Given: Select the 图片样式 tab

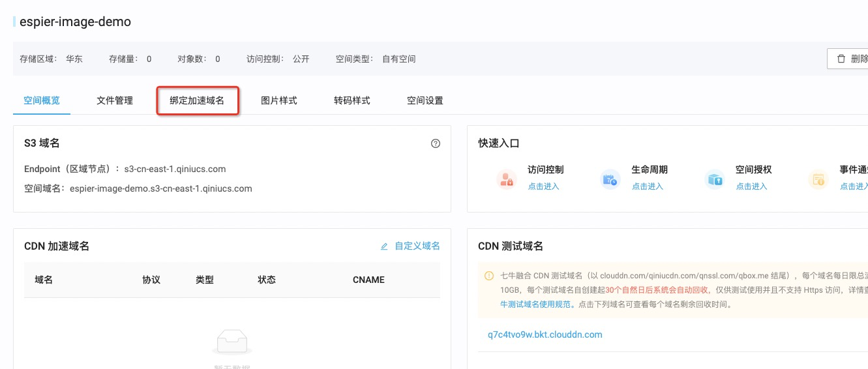Looking at the screenshot, I should (279, 100).
